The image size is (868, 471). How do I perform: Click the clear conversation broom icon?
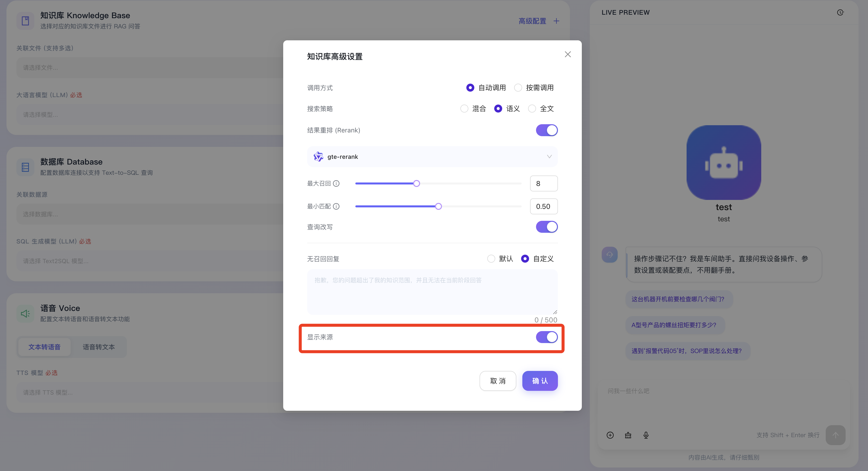(628, 435)
